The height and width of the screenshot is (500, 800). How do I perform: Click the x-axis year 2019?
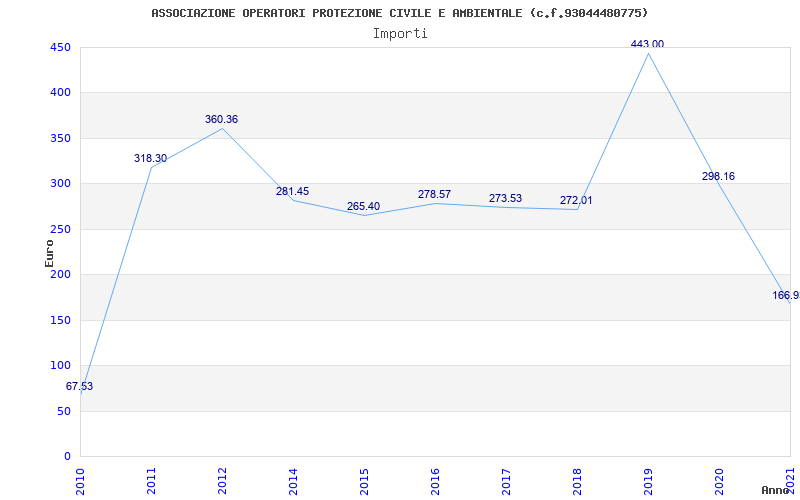click(x=647, y=481)
